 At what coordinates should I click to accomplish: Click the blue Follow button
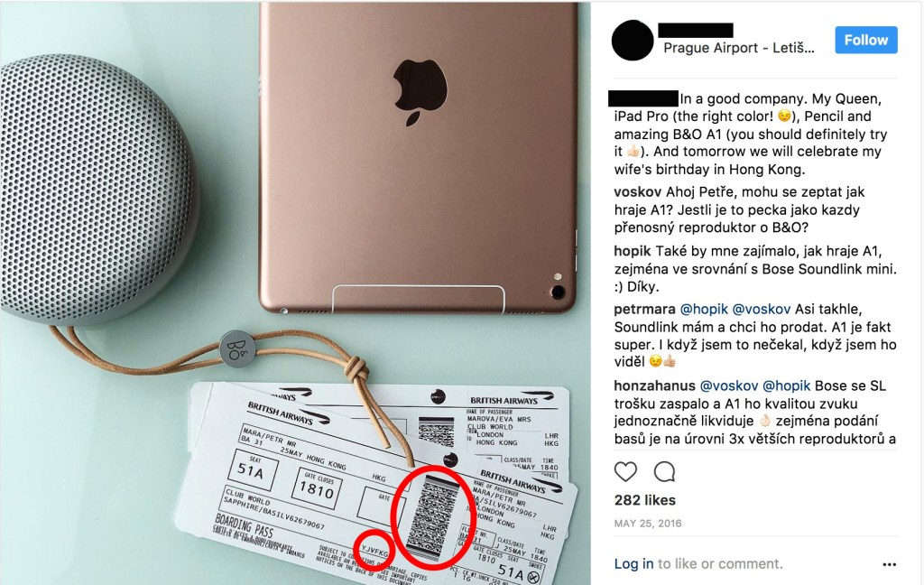pyautogui.click(x=865, y=40)
